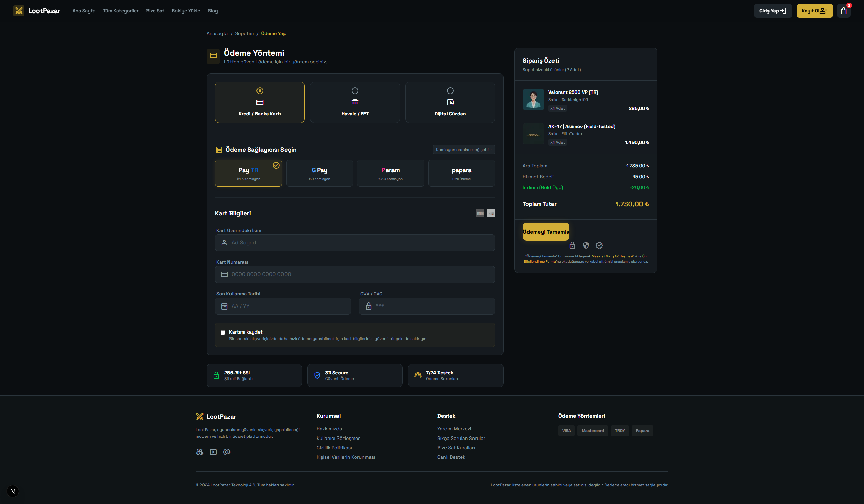864x504 pixels.
Task: Click the @ social icon in footer
Action: coord(226,452)
